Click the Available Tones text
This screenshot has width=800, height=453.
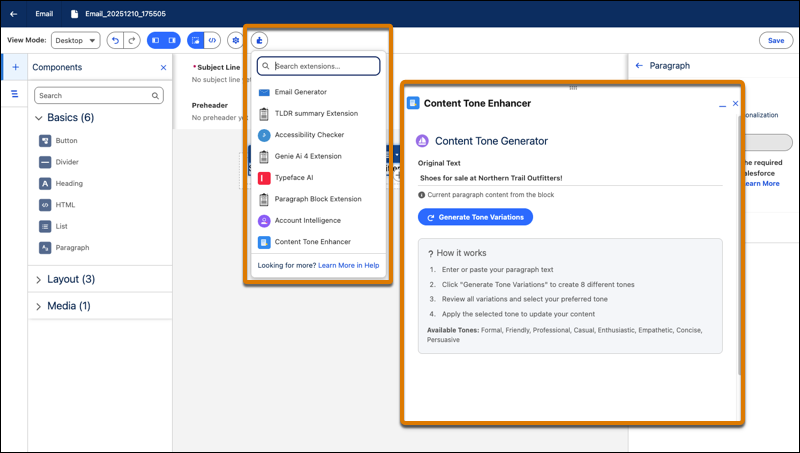(564, 335)
